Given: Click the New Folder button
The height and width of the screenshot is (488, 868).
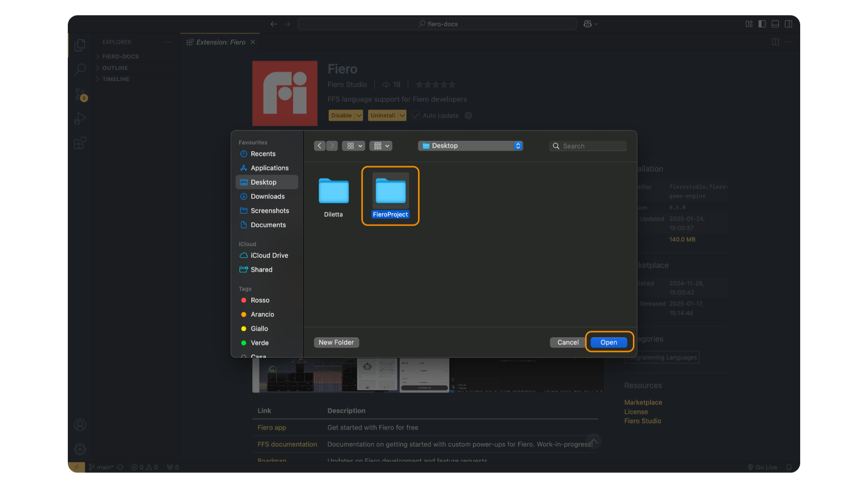Looking at the screenshot, I should 336,343.
